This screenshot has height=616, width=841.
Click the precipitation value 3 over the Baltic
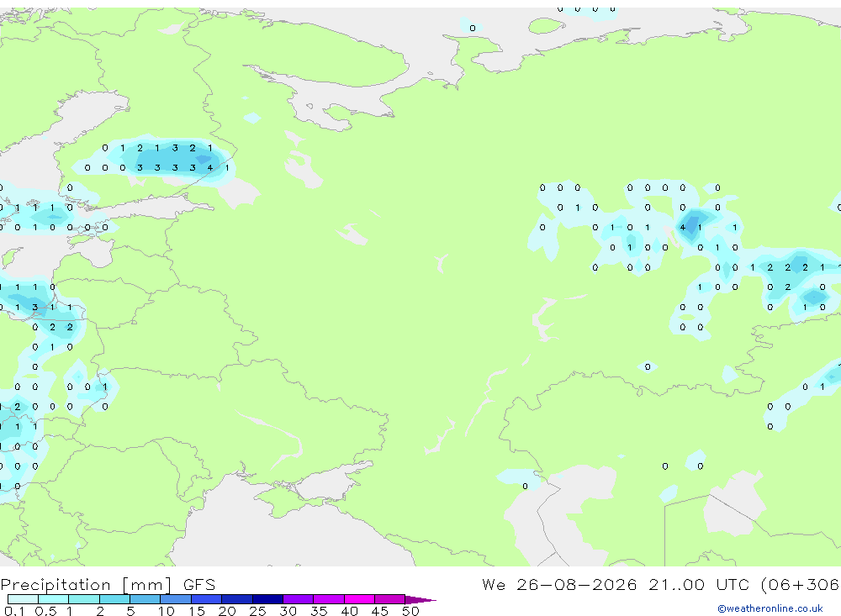click(34, 308)
